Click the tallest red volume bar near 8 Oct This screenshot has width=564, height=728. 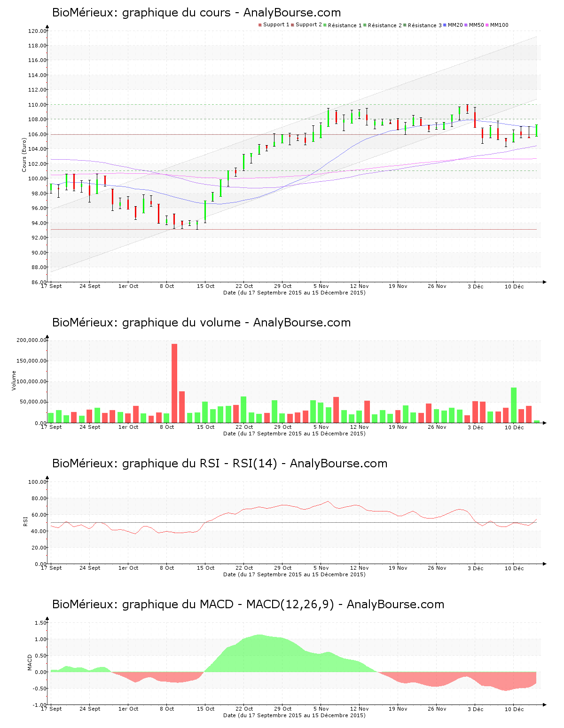tap(174, 383)
